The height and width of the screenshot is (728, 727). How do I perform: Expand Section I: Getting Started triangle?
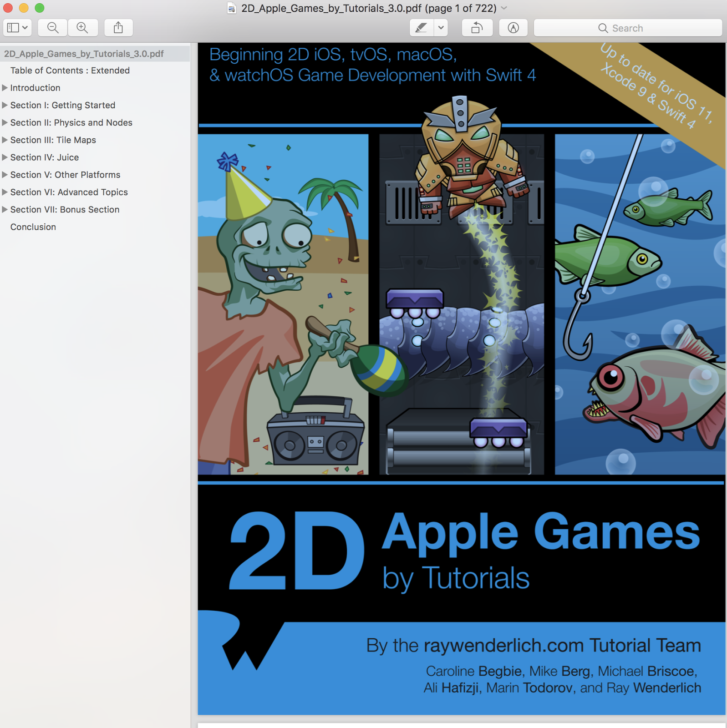pos(5,105)
